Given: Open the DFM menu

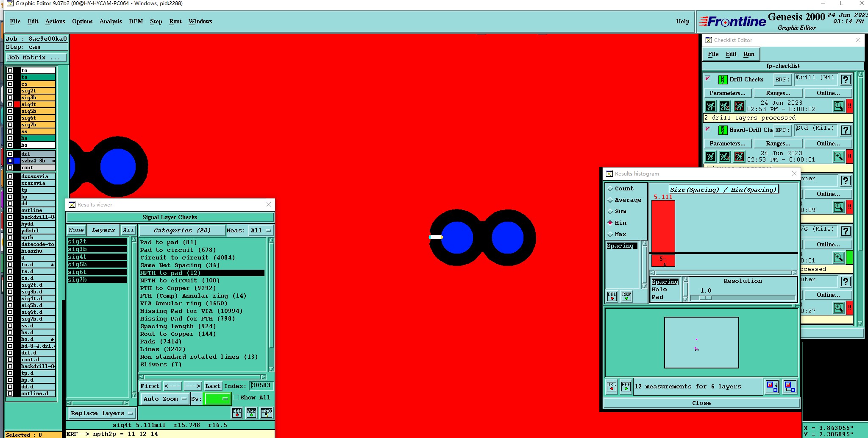Looking at the screenshot, I should (x=136, y=21).
